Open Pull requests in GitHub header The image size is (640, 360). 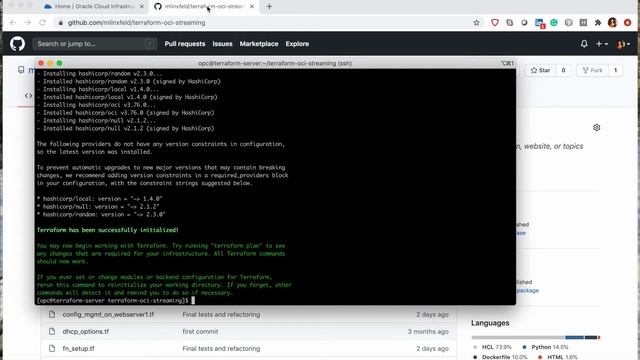(185, 44)
